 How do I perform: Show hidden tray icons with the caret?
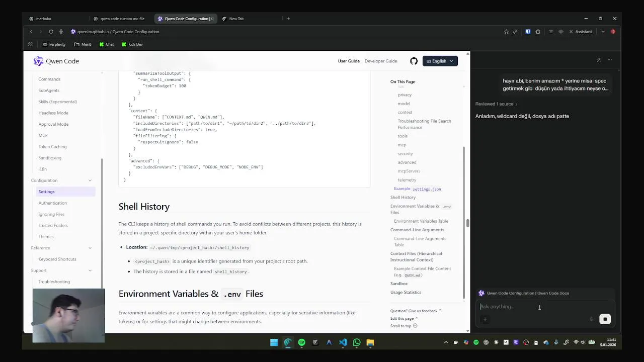pyautogui.click(x=446, y=342)
